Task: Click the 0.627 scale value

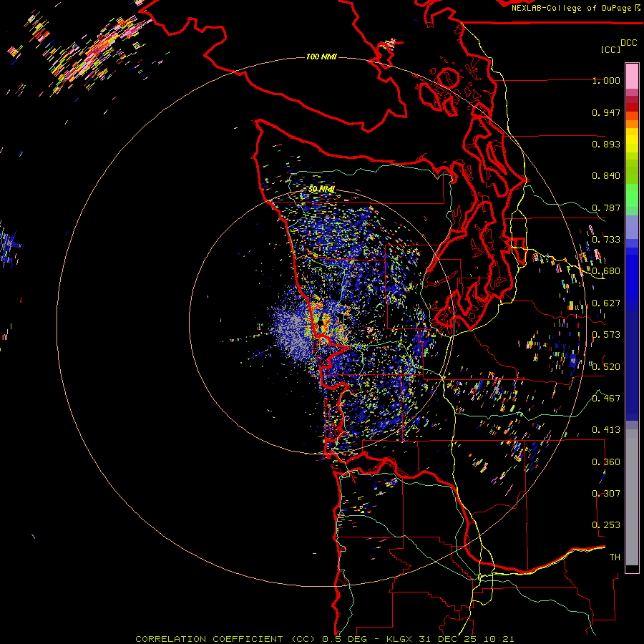Action: [x=606, y=303]
